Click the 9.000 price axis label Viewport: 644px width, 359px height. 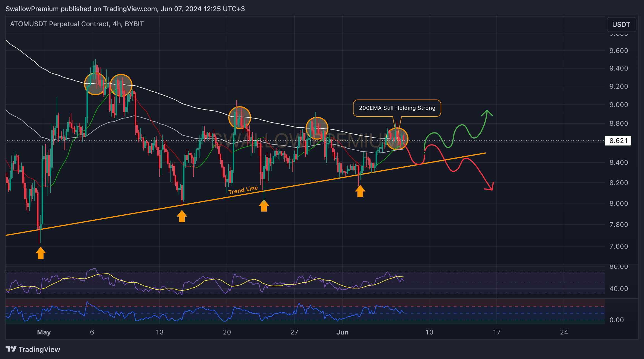coord(619,105)
